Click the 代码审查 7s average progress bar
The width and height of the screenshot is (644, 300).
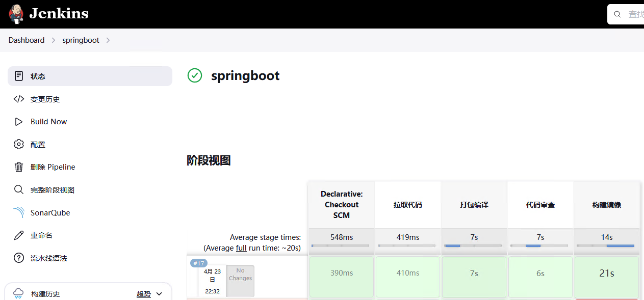click(539, 246)
